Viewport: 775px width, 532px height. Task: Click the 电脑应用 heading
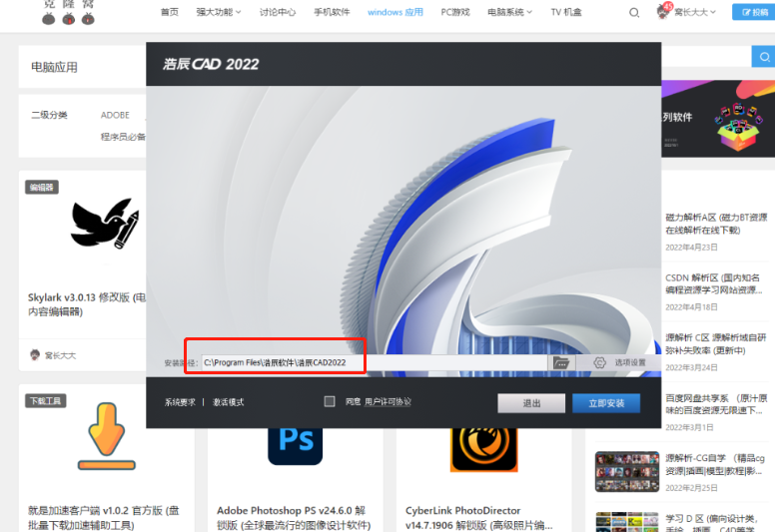tap(54, 67)
